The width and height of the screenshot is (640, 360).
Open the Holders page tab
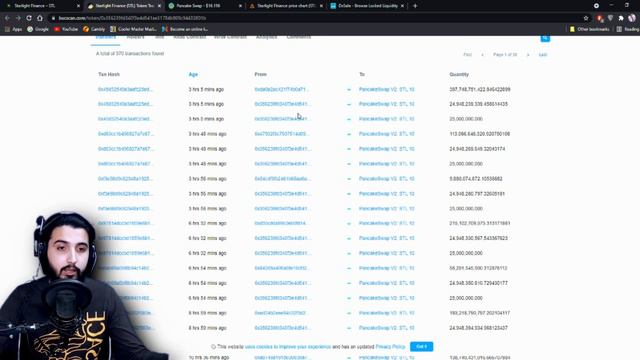(135, 37)
